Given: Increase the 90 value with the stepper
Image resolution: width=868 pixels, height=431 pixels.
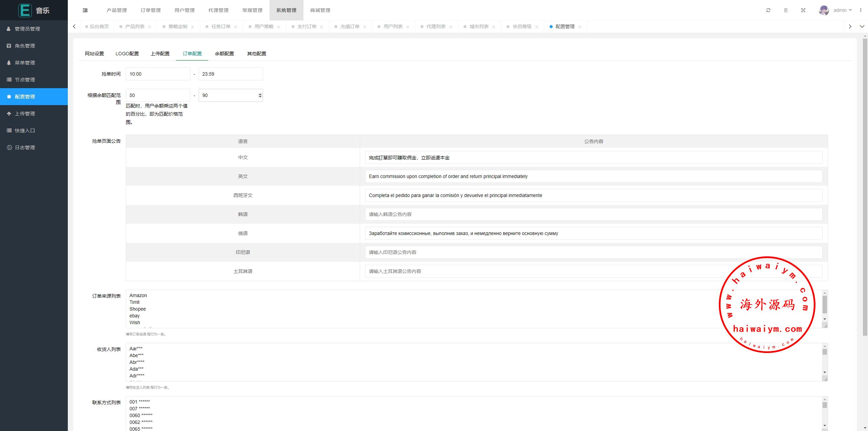Looking at the screenshot, I should [x=260, y=94].
